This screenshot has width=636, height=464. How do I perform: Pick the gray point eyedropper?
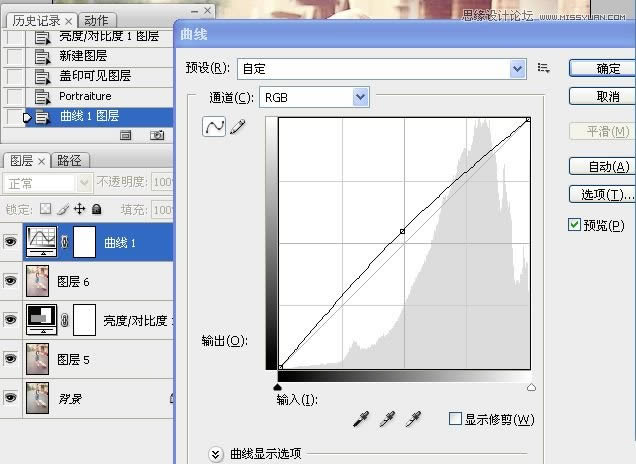[x=387, y=420]
